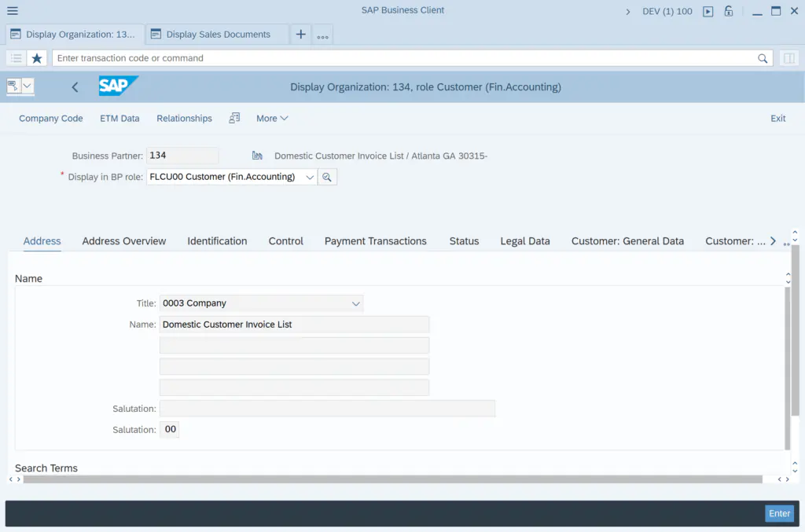Expand the header menu dropdown arrow
The width and height of the screenshot is (805, 532).
[28, 86]
